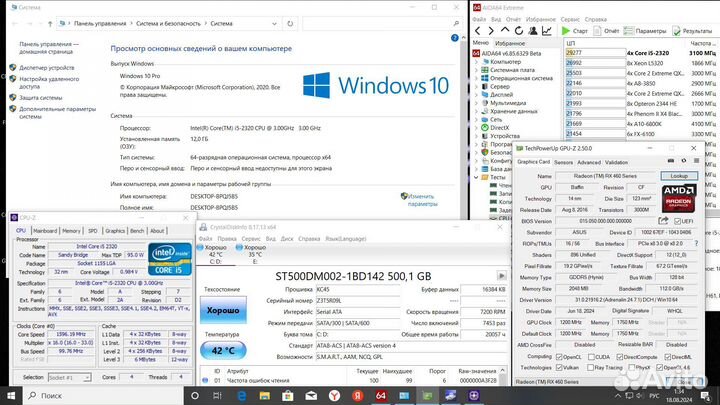Open Диспетчер устройств link

46,68
